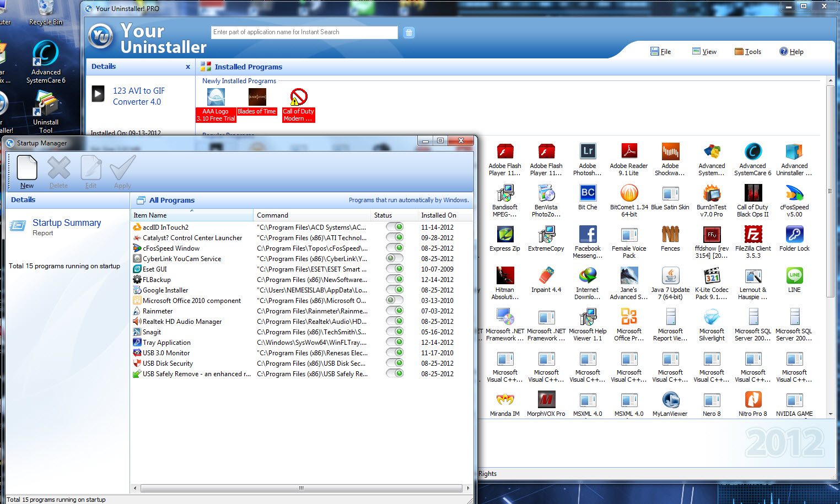Enable Microsoft Office 2010 component startup toggle
Image resolution: width=840 pixels, height=504 pixels.
tap(395, 300)
